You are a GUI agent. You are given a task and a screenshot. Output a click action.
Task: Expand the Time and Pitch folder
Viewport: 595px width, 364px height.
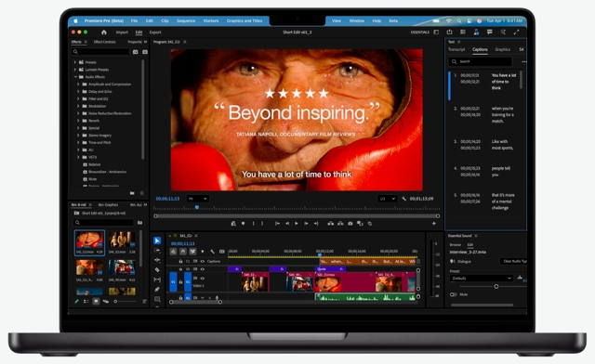[78, 143]
